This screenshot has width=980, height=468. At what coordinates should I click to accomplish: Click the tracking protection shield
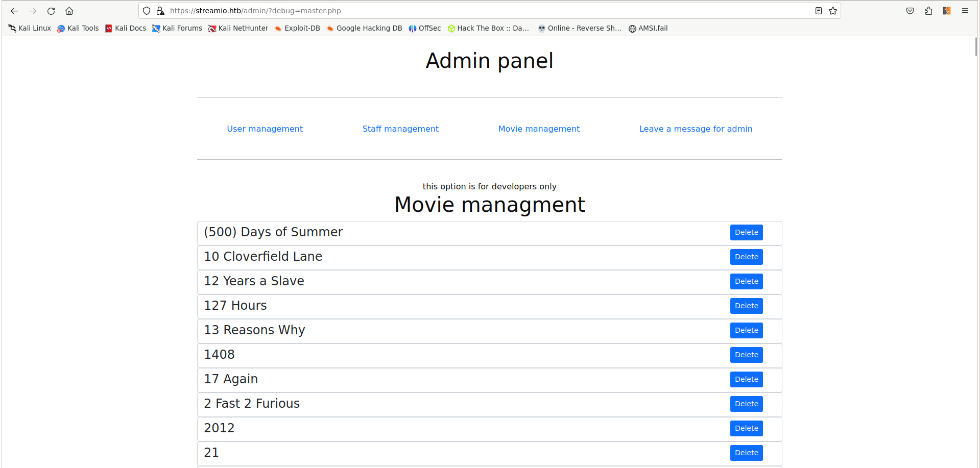[x=146, y=11]
